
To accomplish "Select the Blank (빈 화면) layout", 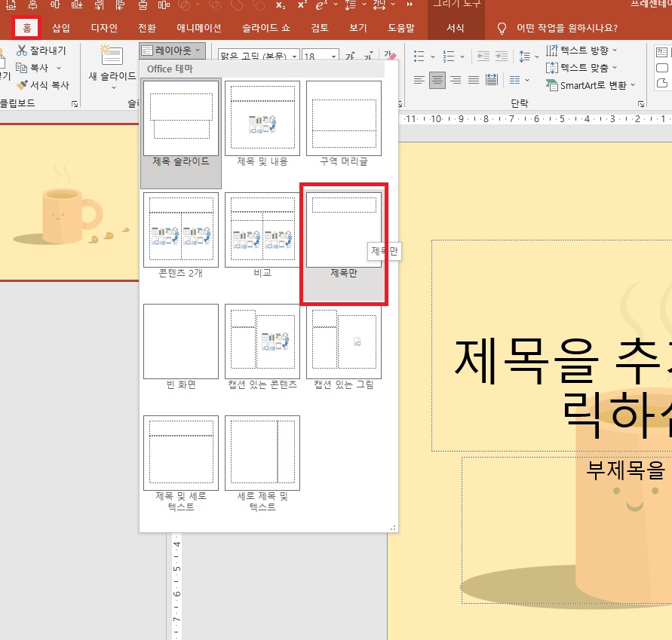I will click(181, 347).
